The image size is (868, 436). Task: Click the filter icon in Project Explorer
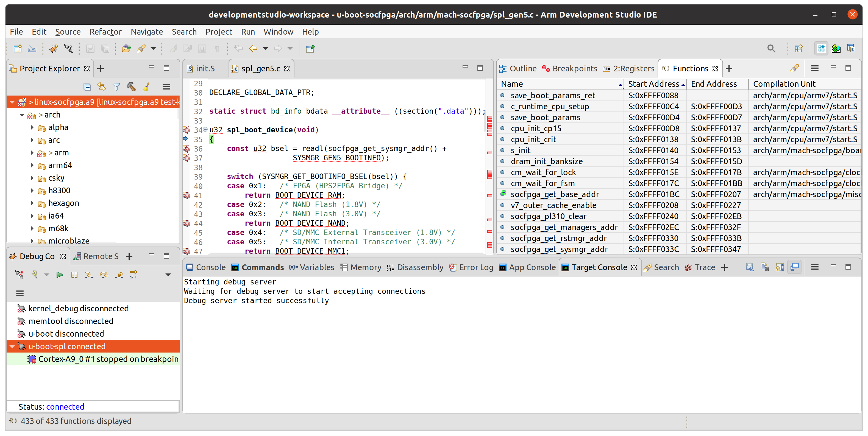tap(116, 87)
